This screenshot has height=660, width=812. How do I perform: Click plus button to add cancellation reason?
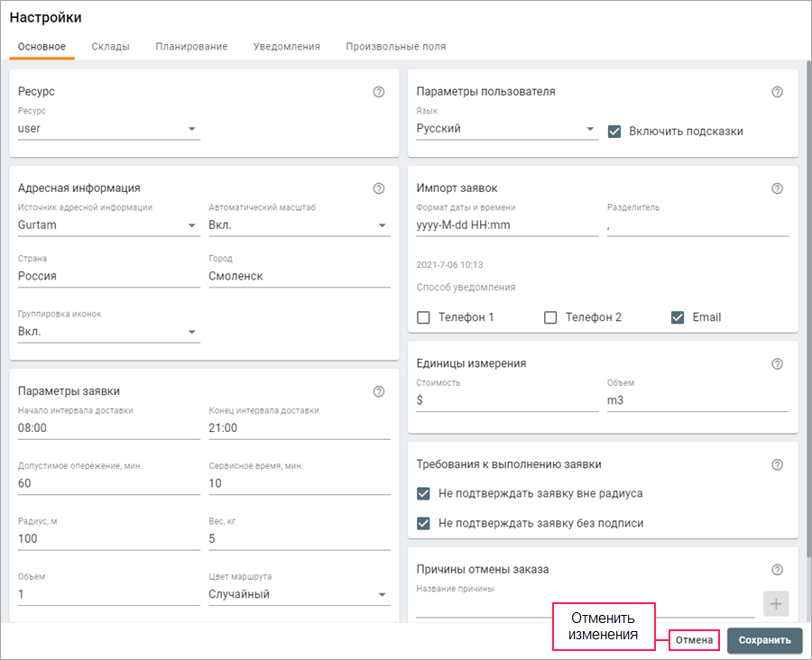click(x=776, y=604)
